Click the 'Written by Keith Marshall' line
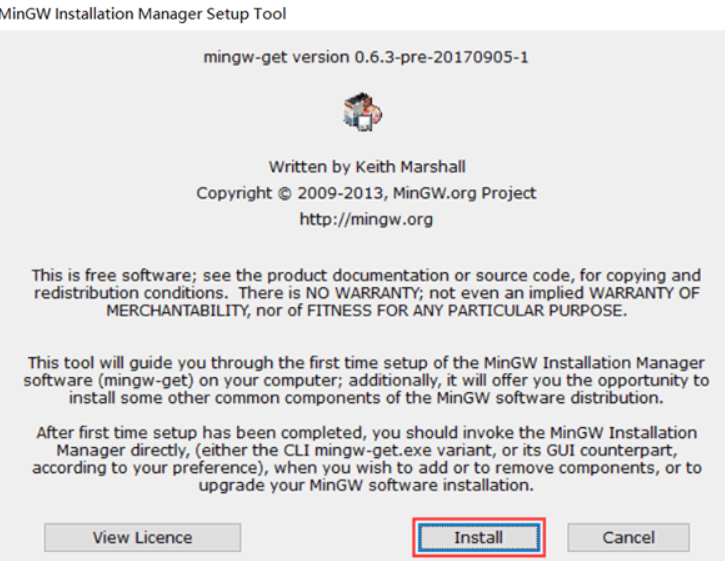The image size is (725, 561). [x=367, y=166]
